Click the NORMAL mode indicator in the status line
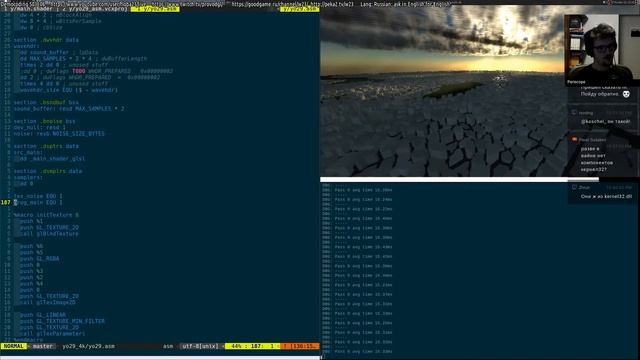 (13, 346)
